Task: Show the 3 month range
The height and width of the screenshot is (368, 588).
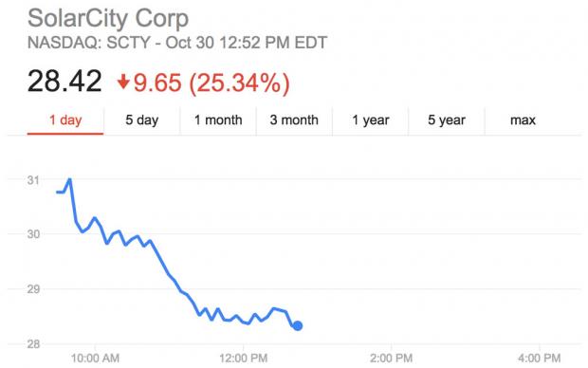Action: [294, 120]
